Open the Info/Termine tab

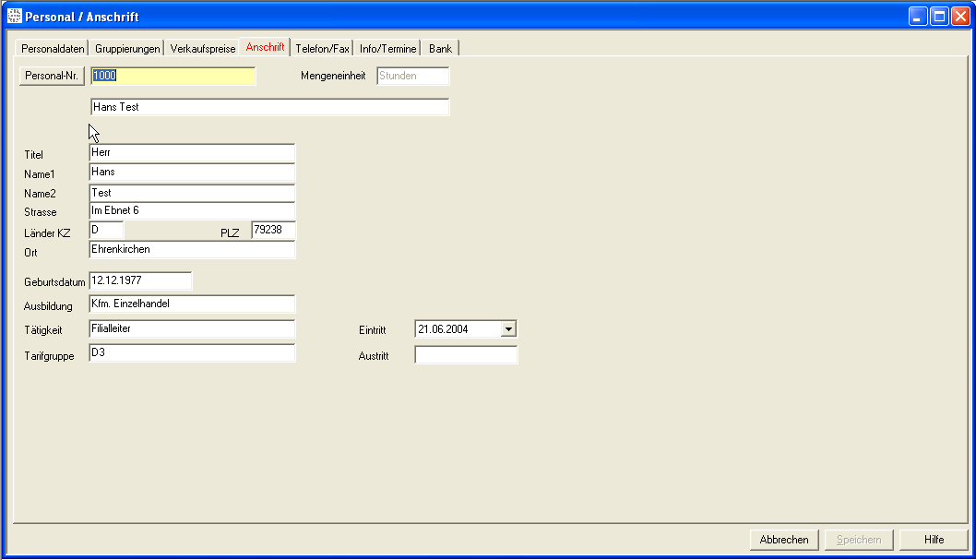387,49
